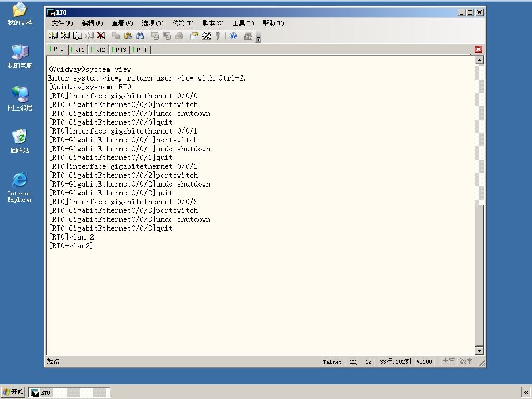Switch to the RT2 session tab

tap(99, 50)
